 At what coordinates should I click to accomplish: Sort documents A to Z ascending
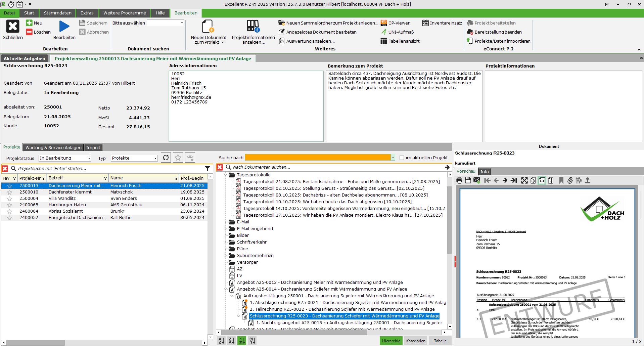tap(222, 341)
